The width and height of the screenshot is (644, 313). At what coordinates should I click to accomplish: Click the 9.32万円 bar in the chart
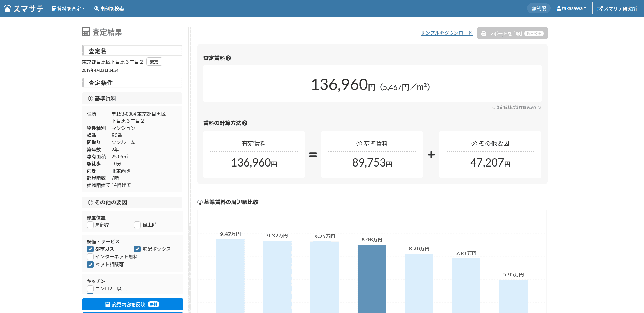[278, 277]
